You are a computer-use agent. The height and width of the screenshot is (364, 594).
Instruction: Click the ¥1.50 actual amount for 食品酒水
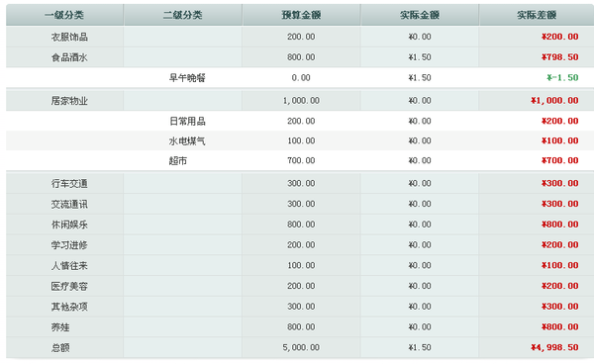click(420, 57)
